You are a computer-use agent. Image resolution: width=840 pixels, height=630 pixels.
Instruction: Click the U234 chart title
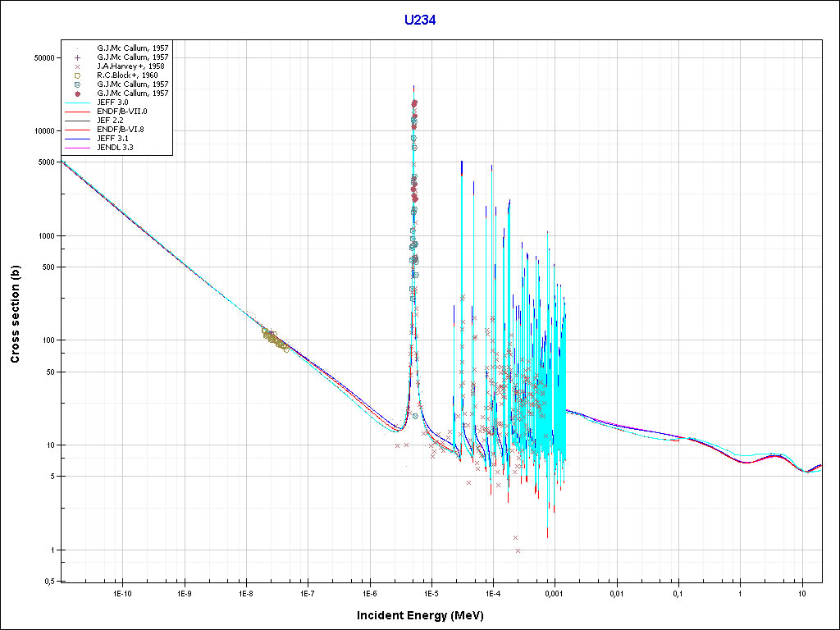point(419,21)
